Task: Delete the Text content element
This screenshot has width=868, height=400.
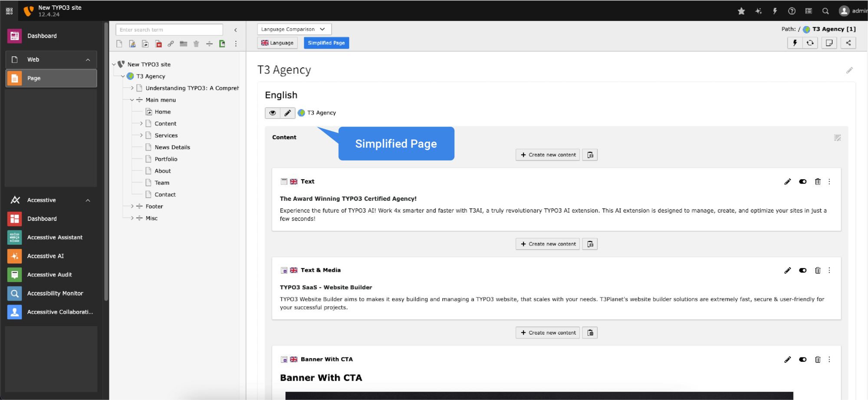Action: 818,182
